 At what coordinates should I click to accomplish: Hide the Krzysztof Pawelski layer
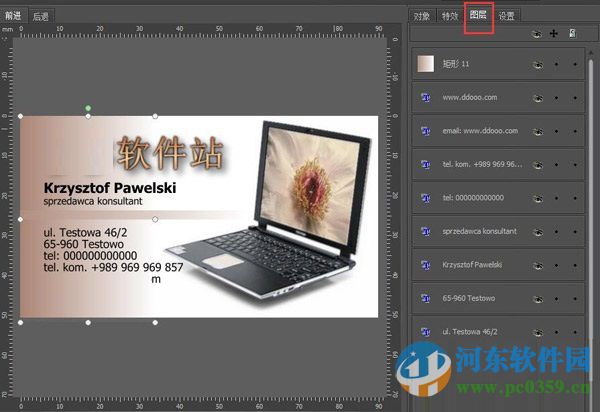(x=538, y=265)
